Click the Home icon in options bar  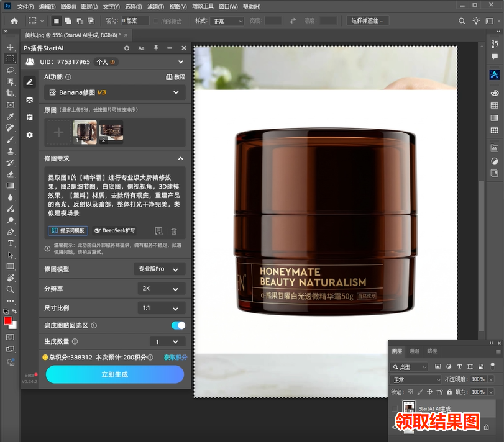tap(14, 21)
